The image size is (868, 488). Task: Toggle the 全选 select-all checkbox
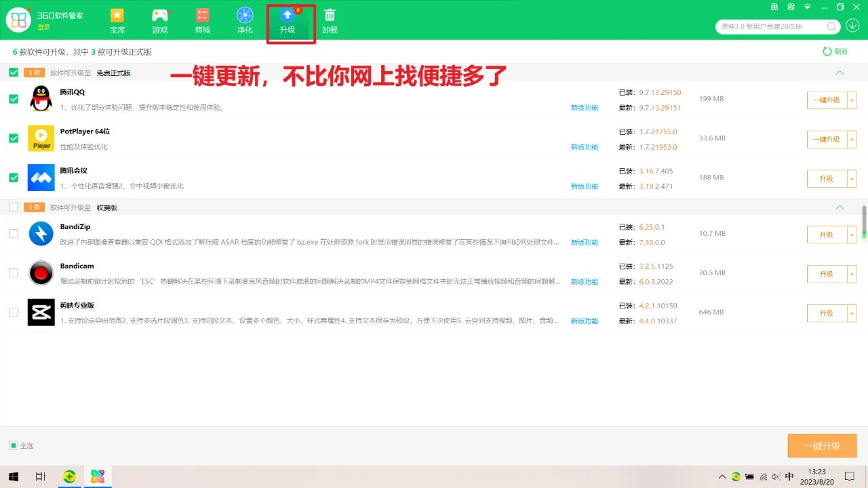coord(14,445)
